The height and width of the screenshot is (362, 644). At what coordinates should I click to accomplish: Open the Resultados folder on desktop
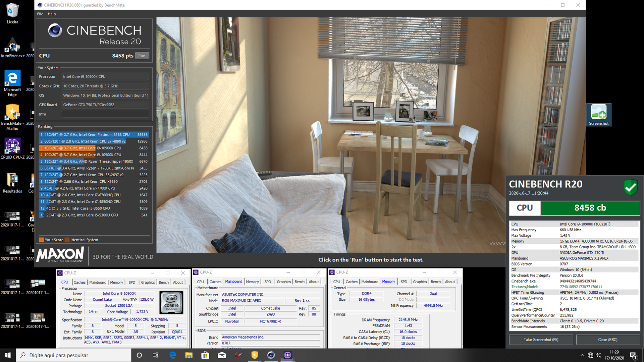pos(12,183)
